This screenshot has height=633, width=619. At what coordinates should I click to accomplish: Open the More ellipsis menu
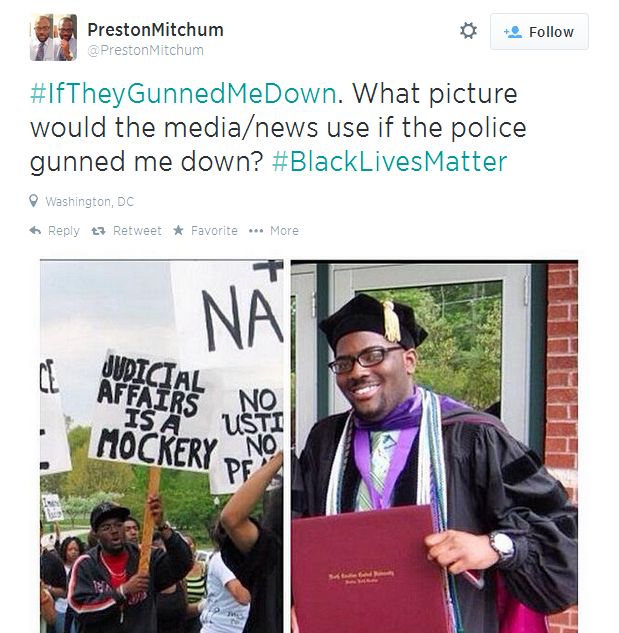tap(256, 231)
